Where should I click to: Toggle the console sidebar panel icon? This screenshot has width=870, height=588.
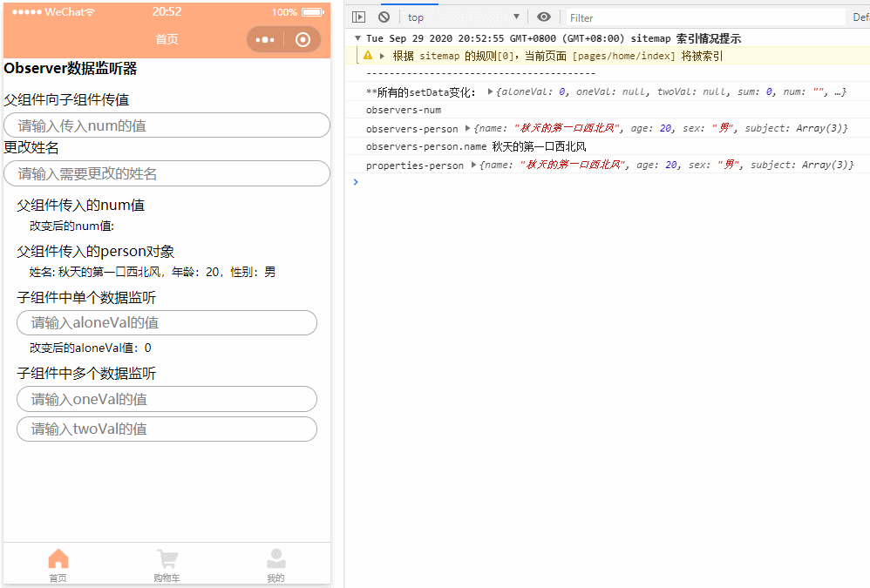click(359, 17)
